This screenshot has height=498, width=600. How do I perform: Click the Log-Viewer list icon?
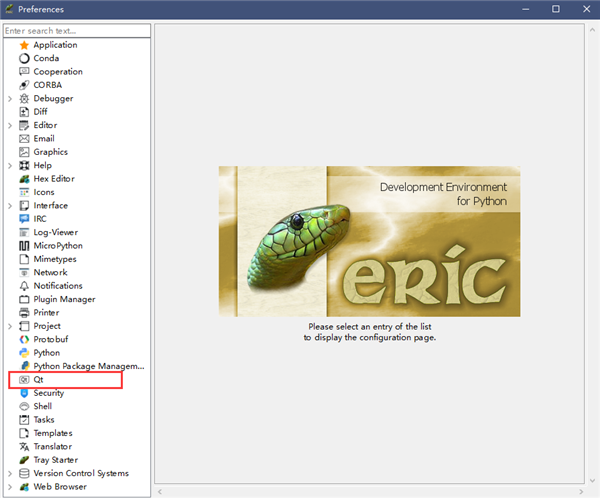24,232
